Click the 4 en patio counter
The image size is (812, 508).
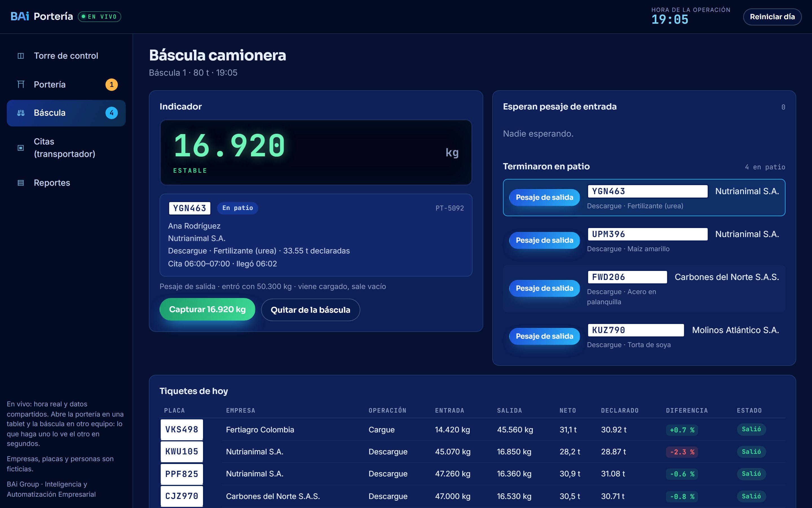pyautogui.click(x=765, y=167)
